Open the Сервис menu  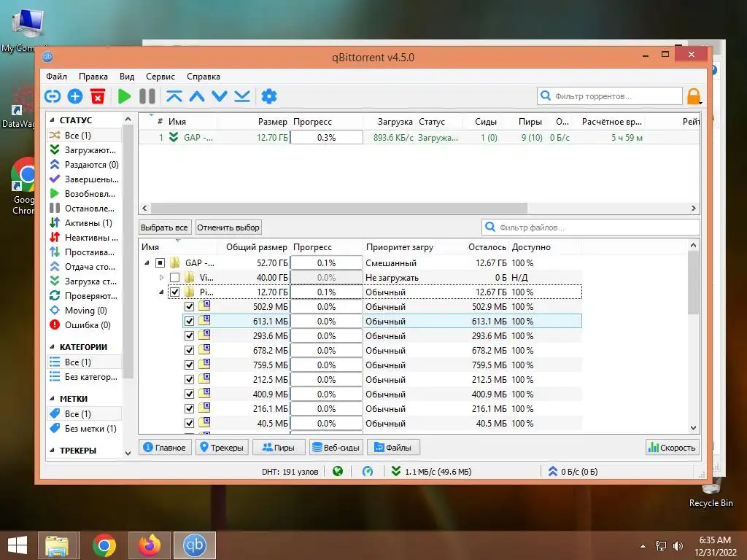(160, 76)
